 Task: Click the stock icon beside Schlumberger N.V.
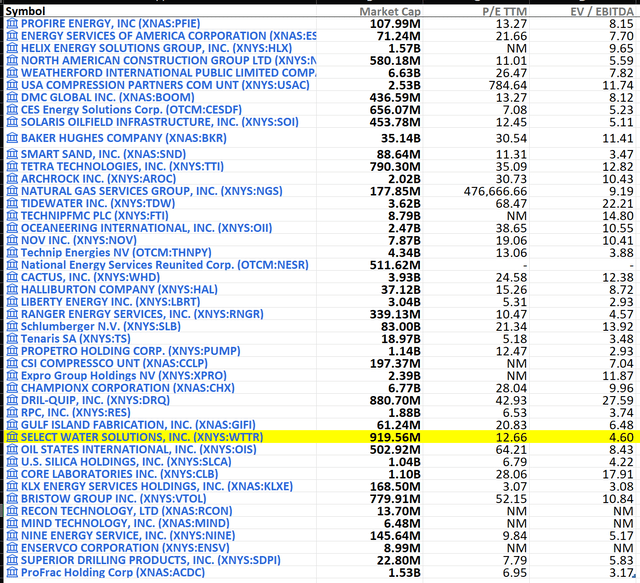12,326
